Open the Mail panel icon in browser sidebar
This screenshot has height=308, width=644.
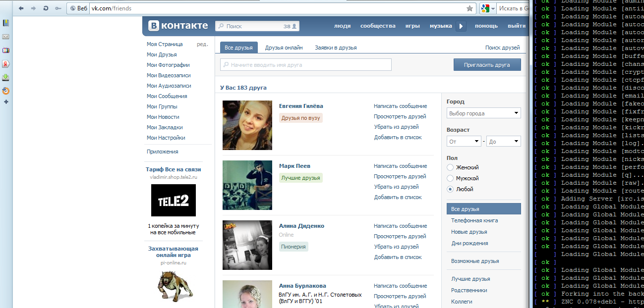(x=6, y=37)
